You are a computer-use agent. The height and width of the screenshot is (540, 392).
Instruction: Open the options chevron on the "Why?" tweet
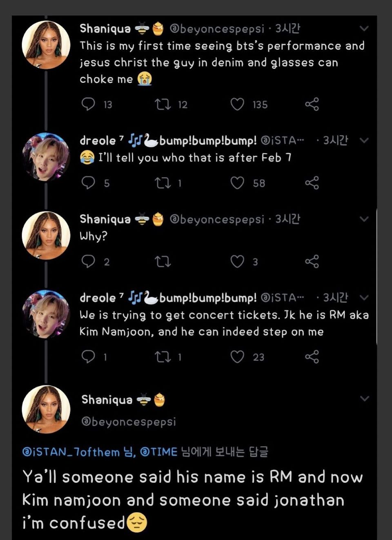click(364, 219)
